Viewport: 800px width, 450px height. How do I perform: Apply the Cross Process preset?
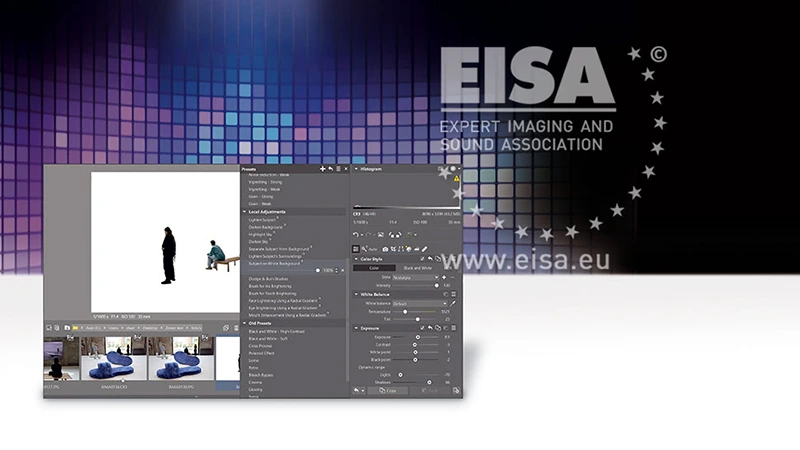point(260,346)
